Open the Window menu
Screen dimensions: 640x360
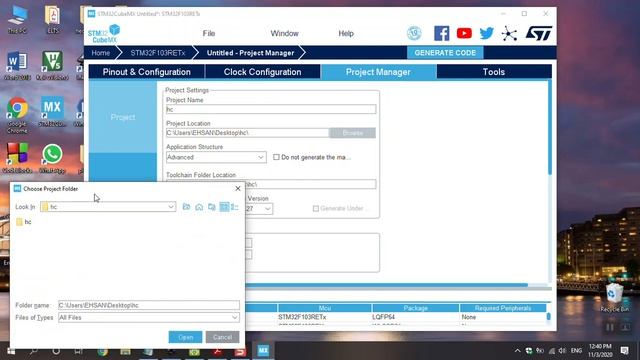284,33
